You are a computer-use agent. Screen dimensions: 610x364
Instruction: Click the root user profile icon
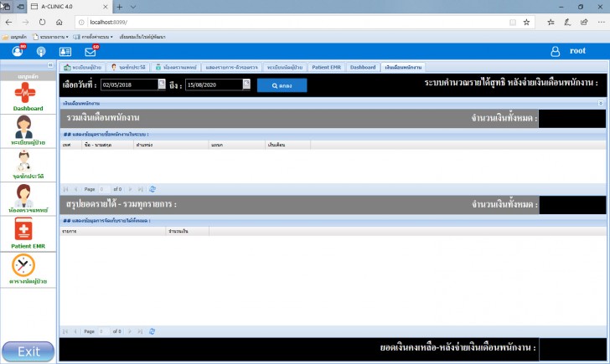pos(556,51)
